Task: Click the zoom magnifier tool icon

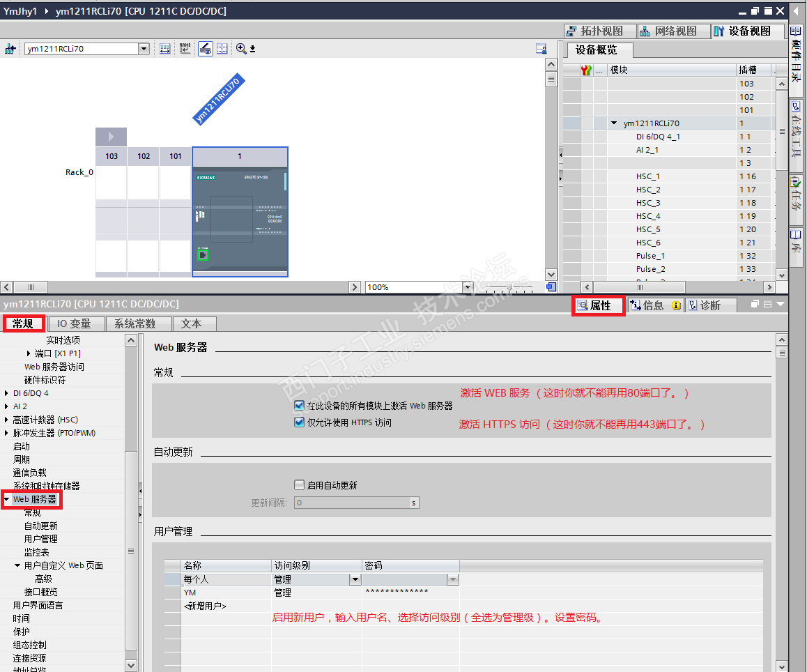Action: click(x=241, y=49)
